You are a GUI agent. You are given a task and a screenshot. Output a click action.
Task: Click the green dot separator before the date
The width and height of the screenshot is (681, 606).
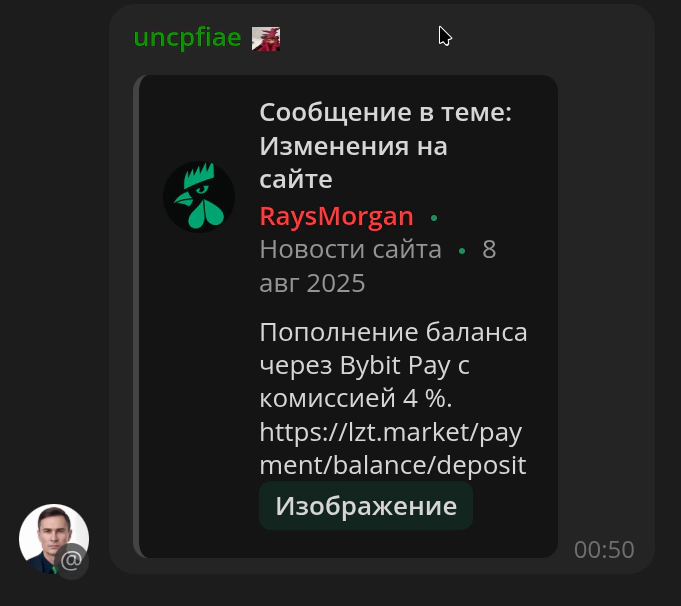click(462, 251)
